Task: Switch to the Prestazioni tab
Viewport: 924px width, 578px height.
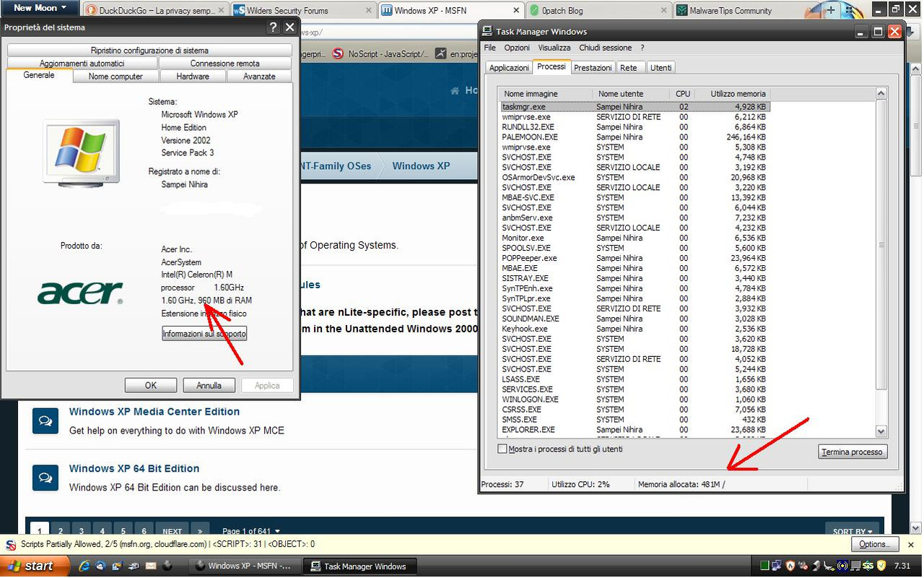Action: [593, 67]
